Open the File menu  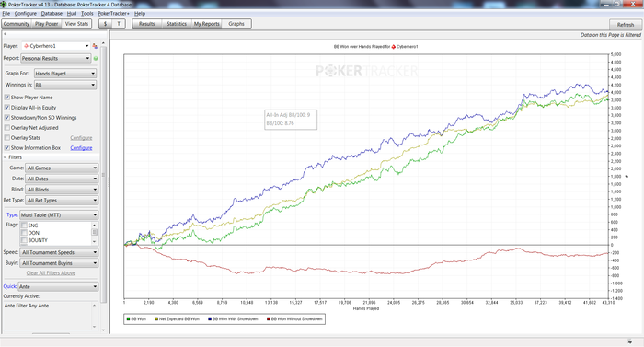[6, 13]
